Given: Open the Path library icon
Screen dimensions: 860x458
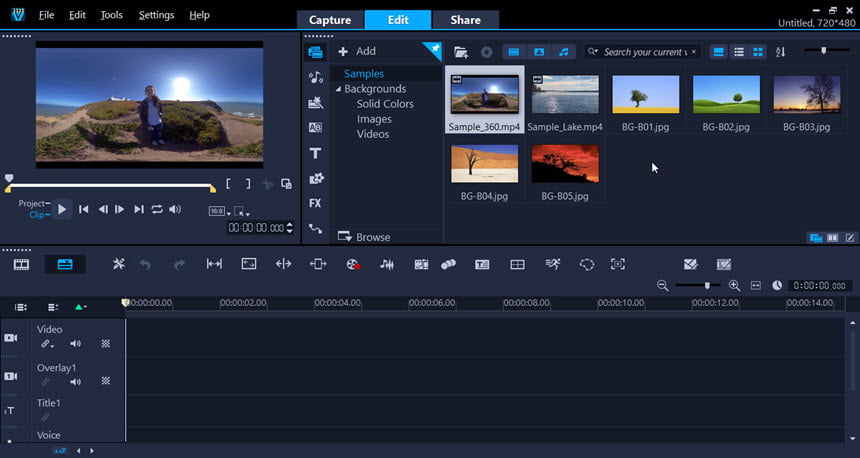Looking at the screenshot, I should tap(315, 229).
